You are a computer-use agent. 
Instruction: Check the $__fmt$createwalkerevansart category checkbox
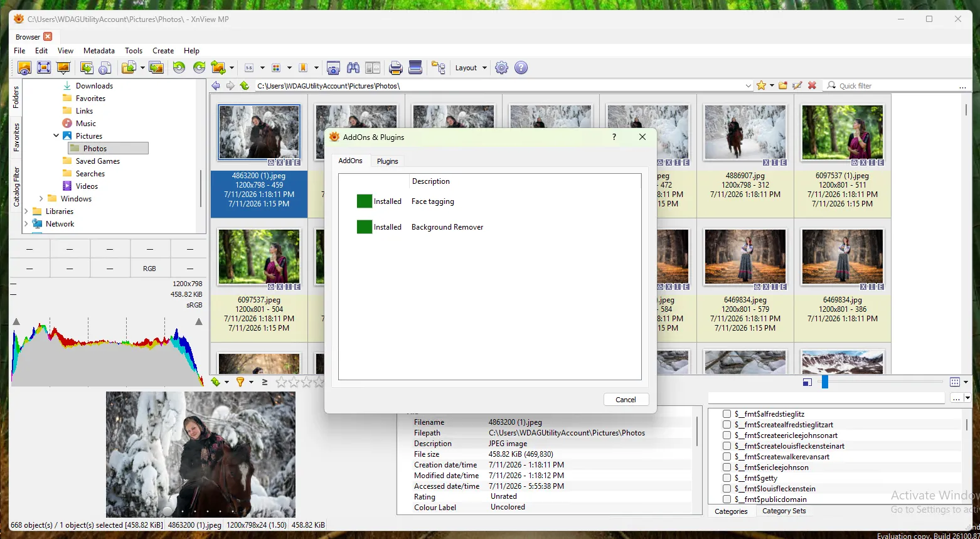point(727,457)
